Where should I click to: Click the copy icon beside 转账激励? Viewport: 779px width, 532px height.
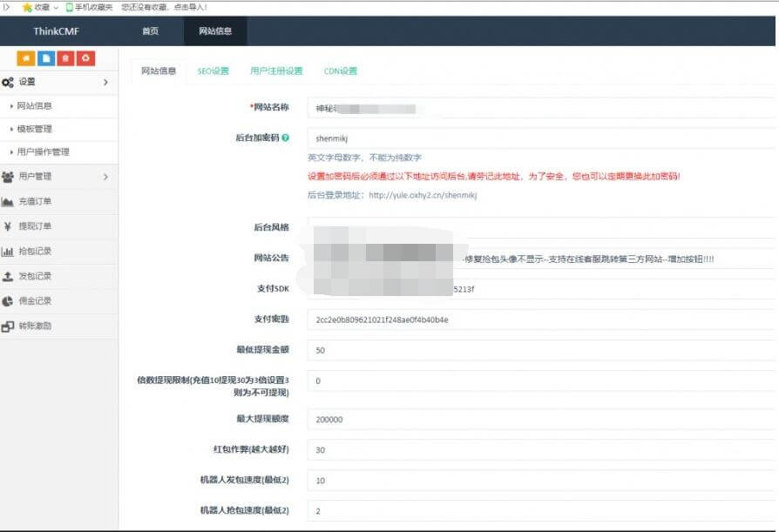click(8, 326)
